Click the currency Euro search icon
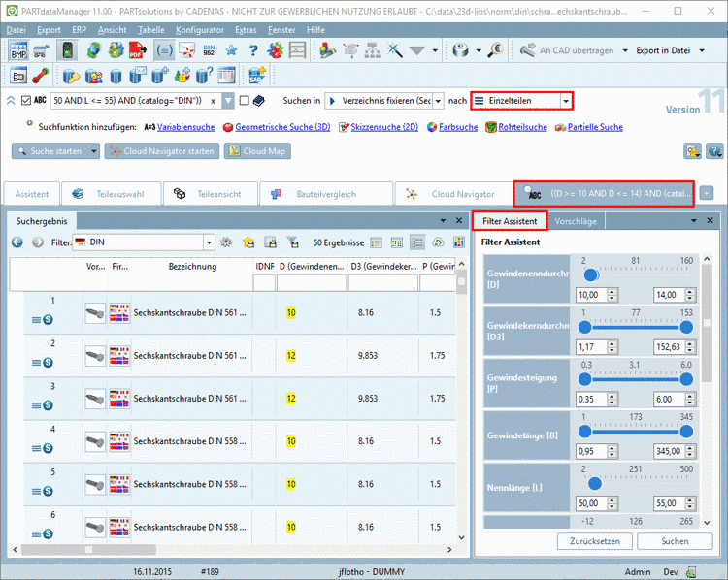This screenshot has width=728, height=580. (495, 50)
